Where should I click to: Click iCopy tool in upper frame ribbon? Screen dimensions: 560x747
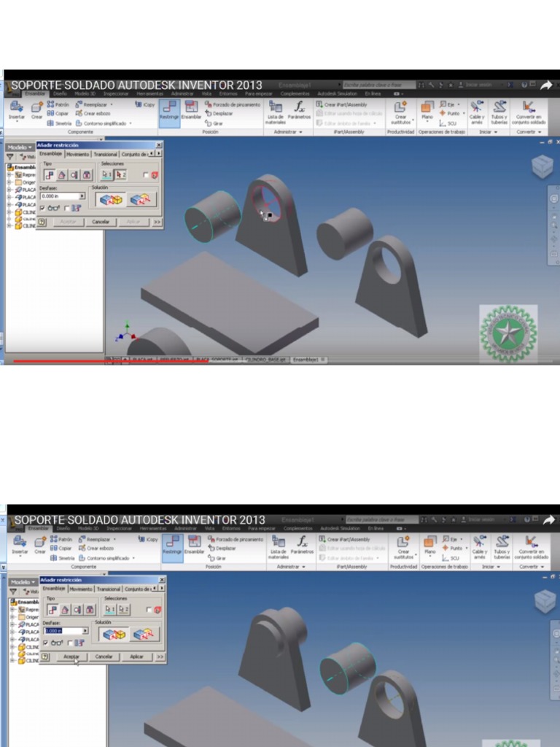click(145, 104)
